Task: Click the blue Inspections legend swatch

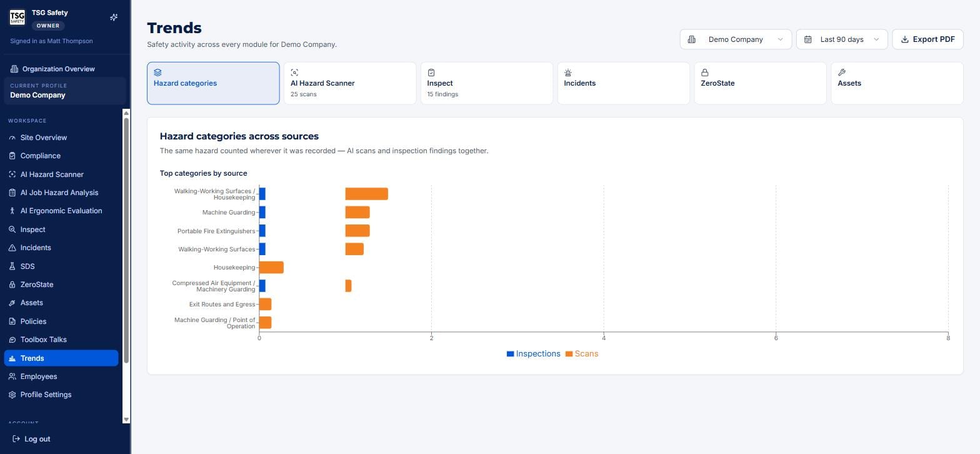Action: pyautogui.click(x=510, y=354)
